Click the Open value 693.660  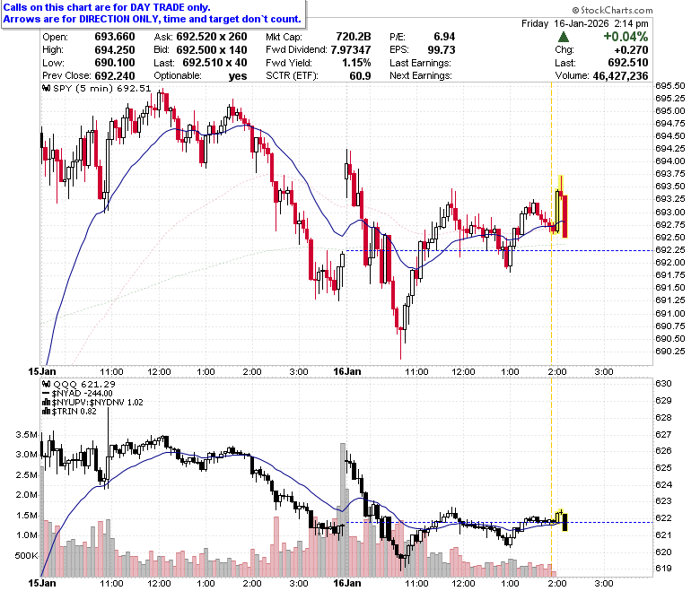pos(115,37)
